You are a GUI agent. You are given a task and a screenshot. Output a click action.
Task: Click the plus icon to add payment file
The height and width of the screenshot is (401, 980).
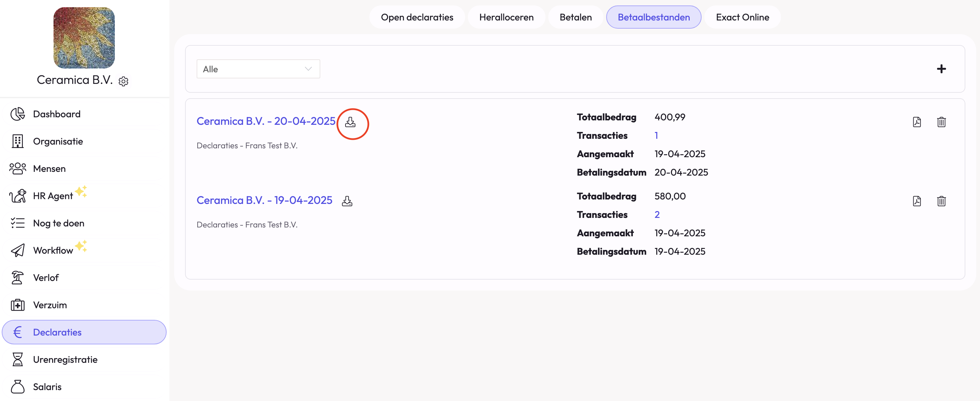[941, 69]
